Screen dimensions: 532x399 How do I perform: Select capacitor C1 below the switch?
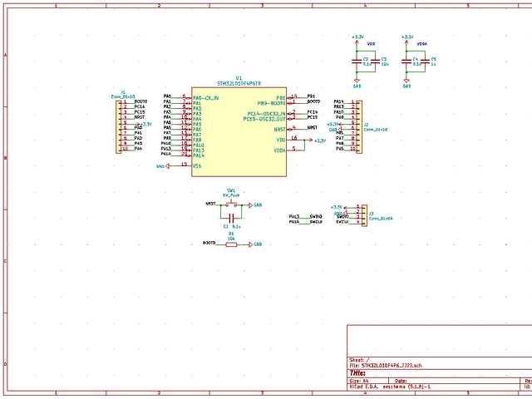[231, 218]
